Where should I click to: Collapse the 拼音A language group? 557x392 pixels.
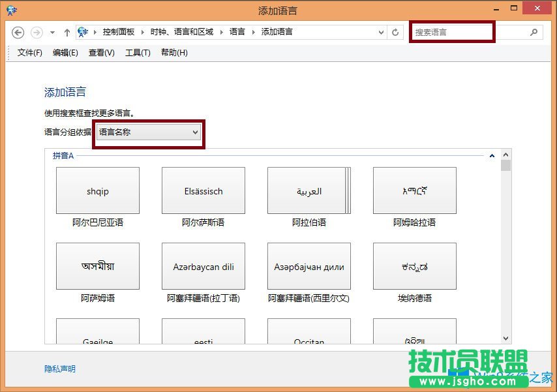pyautogui.click(x=492, y=155)
